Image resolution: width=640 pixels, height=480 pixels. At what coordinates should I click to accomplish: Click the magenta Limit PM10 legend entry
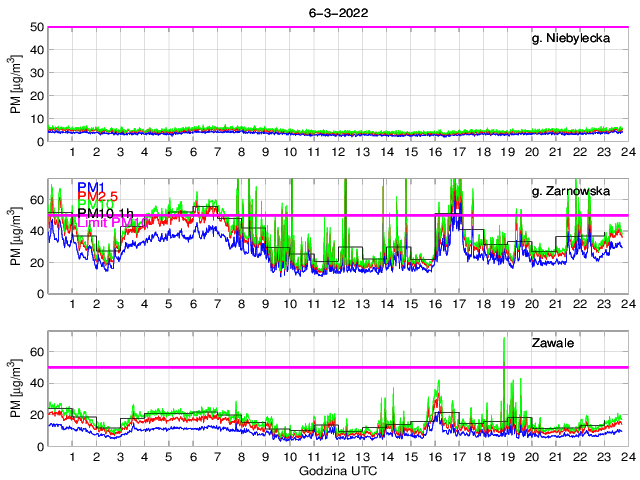pyautogui.click(x=108, y=221)
